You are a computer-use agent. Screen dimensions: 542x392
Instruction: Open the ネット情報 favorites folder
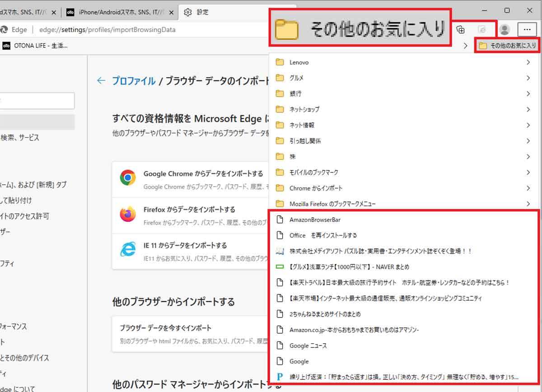(404, 125)
